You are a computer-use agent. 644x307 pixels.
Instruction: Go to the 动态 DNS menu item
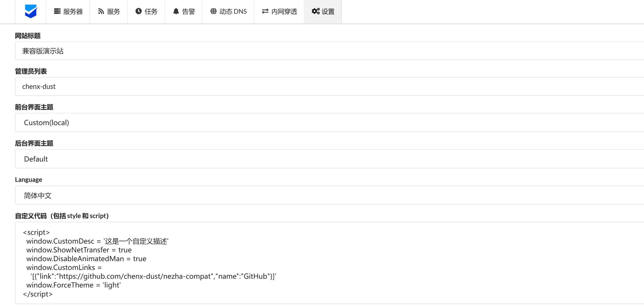click(x=228, y=12)
